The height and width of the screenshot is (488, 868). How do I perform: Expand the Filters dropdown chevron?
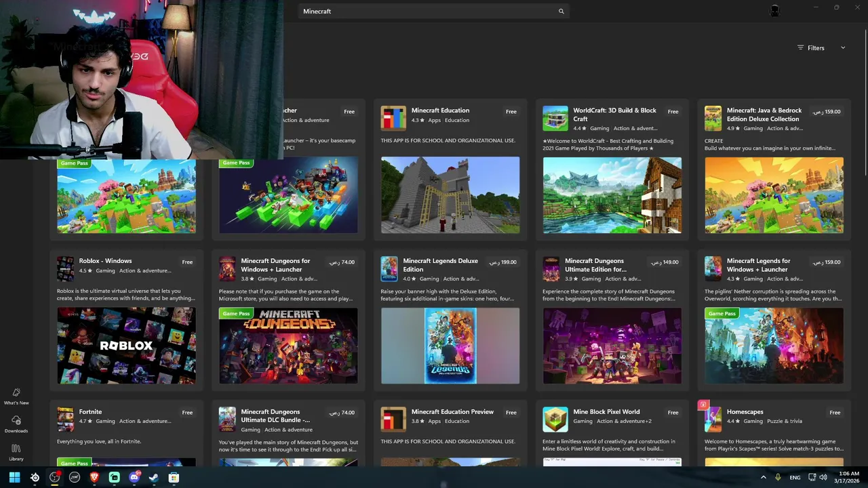click(843, 47)
